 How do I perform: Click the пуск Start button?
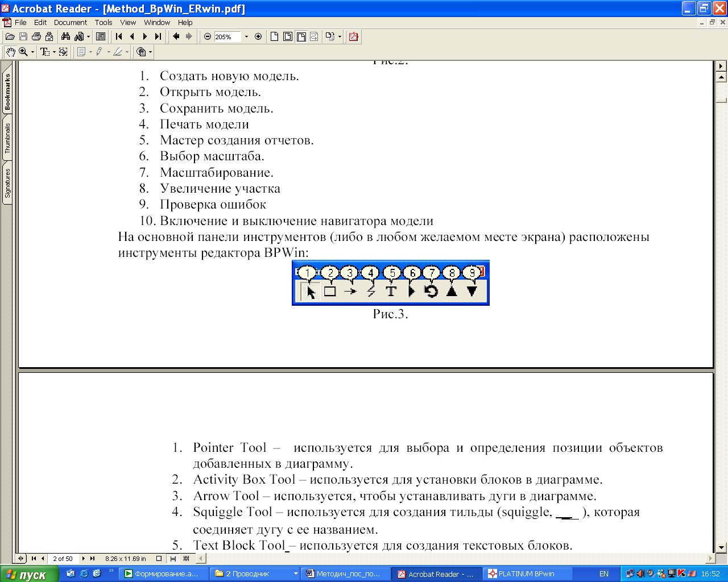(29, 574)
